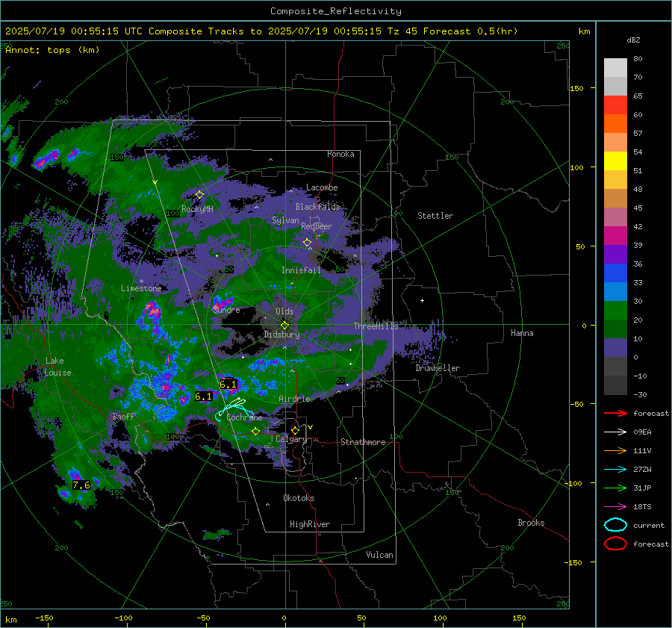This screenshot has width=672, height=628.
Task: Click the 'Forecast 0.5(hr)' header text
Action: [470, 31]
